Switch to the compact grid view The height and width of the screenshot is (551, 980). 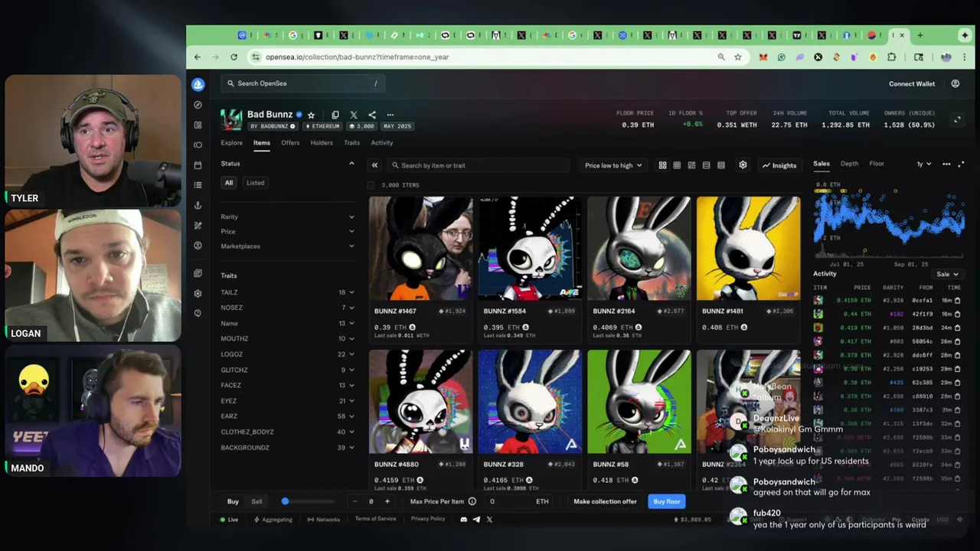pos(677,165)
